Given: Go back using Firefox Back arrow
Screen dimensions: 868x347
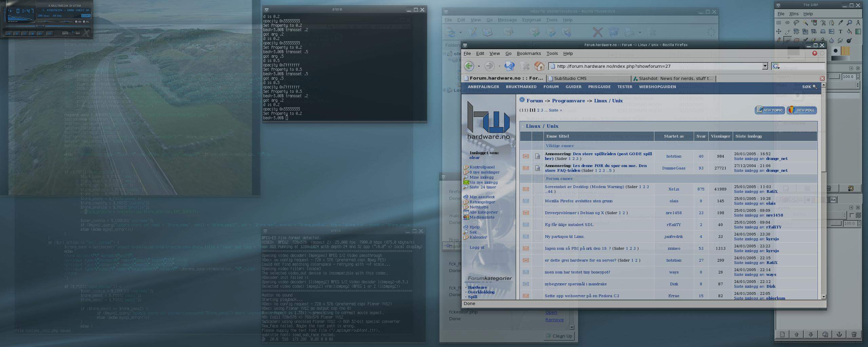Looking at the screenshot, I should (469, 66).
